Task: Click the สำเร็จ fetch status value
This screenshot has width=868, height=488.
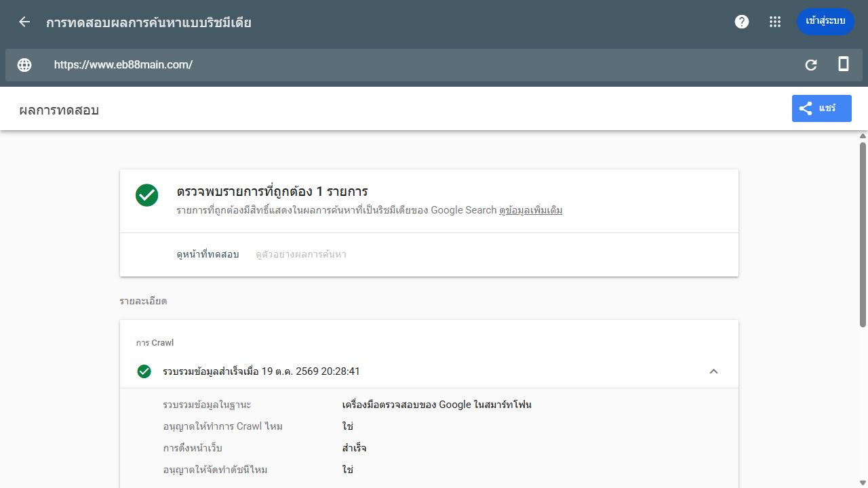Action: point(355,449)
